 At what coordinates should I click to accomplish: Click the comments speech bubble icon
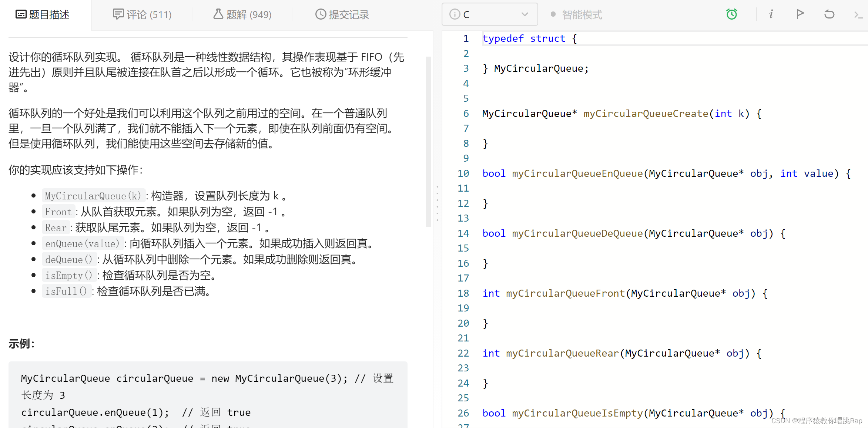click(118, 14)
